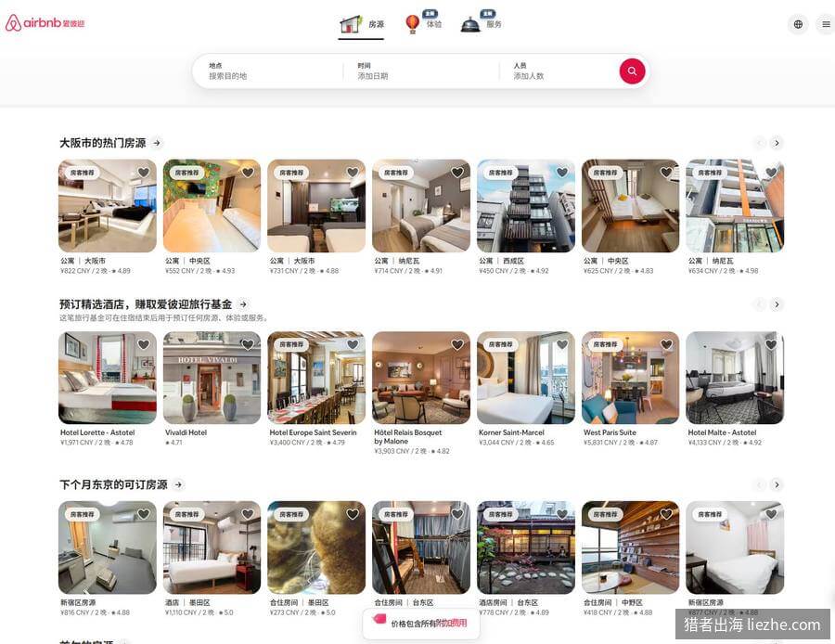The image size is (835, 644).
Task: Open the Hotel Lorette - Astotel title
Action: [x=97, y=432]
